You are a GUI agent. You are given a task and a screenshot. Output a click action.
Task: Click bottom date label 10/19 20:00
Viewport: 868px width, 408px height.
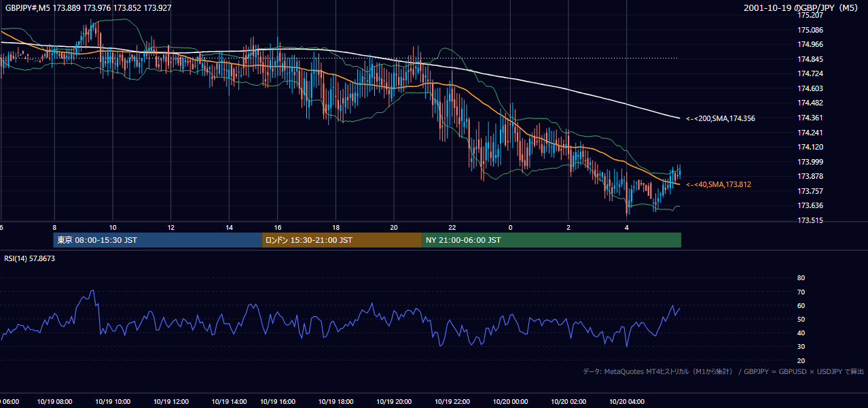pyautogui.click(x=395, y=401)
